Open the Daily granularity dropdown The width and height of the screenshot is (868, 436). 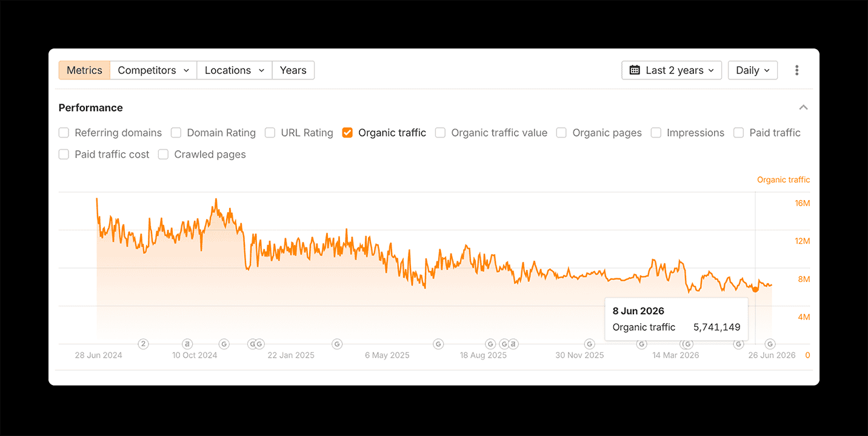(x=753, y=70)
